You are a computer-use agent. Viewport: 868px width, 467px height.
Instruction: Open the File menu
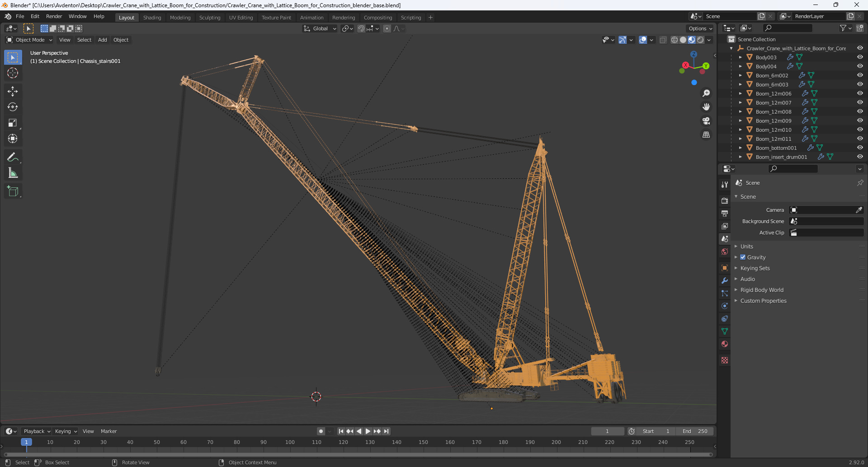[x=20, y=16]
